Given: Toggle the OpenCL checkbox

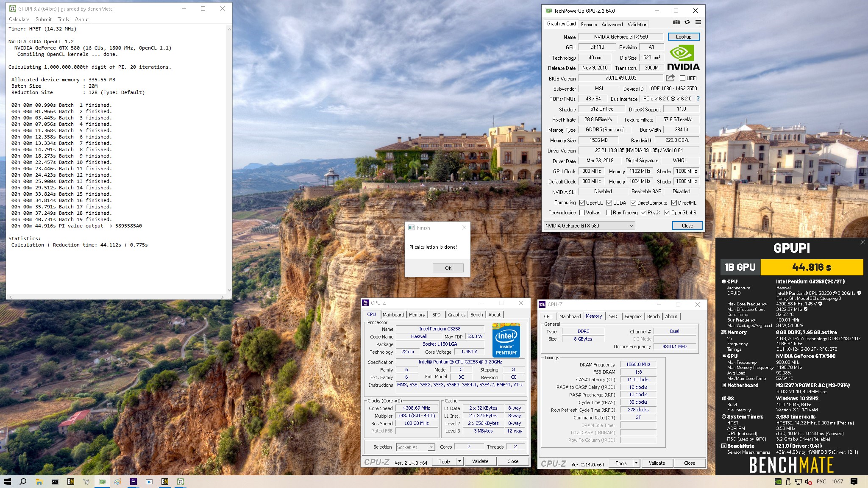Looking at the screenshot, I should pyautogui.click(x=582, y=203).
